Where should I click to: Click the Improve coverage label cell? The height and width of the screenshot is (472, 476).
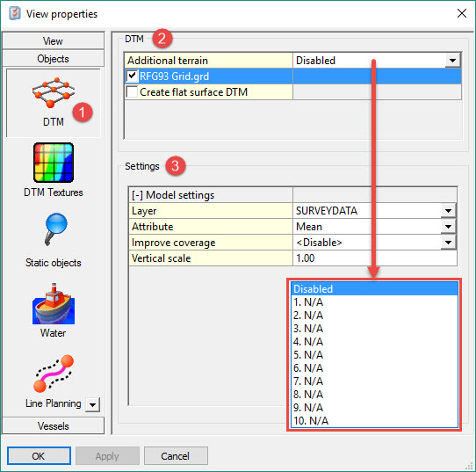[x=211, y=243]
